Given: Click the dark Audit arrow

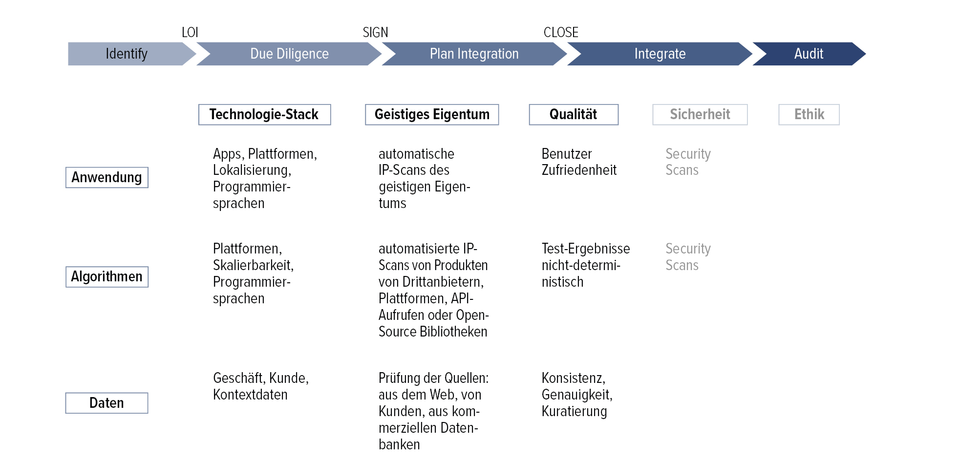Looking at the screenshot, I should pos(809,54).
